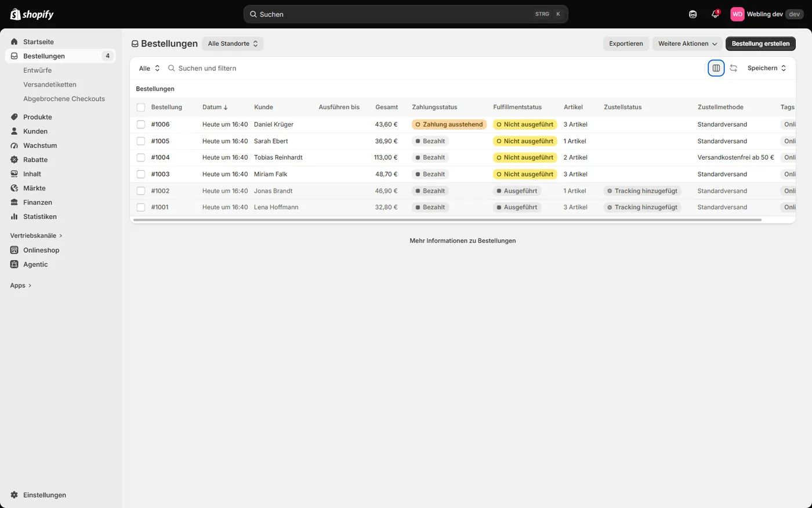Screen dimensions: 812x508
Task: Click the WD account avatar
Action: click(x=737, y=14)
